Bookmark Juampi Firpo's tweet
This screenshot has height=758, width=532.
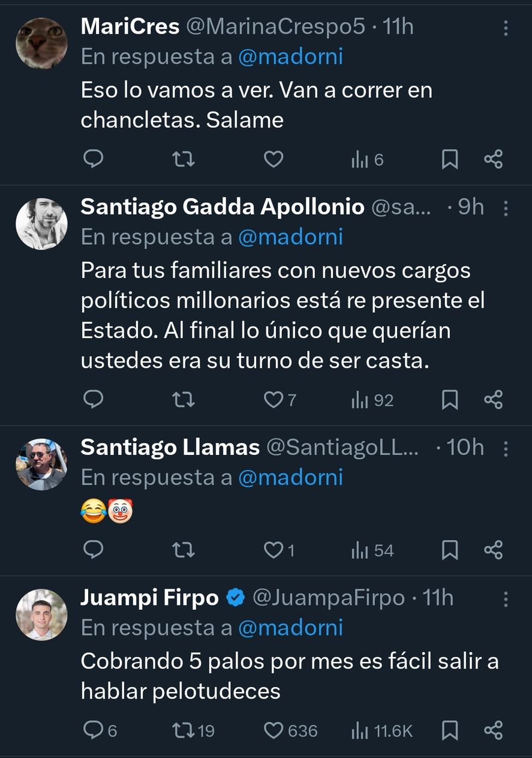449,730
